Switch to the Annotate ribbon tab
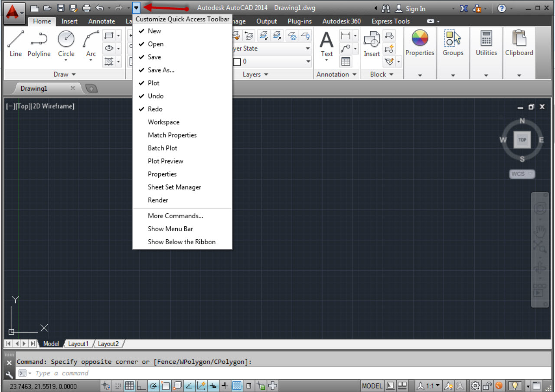555x392 pixels. click(102, 21)
